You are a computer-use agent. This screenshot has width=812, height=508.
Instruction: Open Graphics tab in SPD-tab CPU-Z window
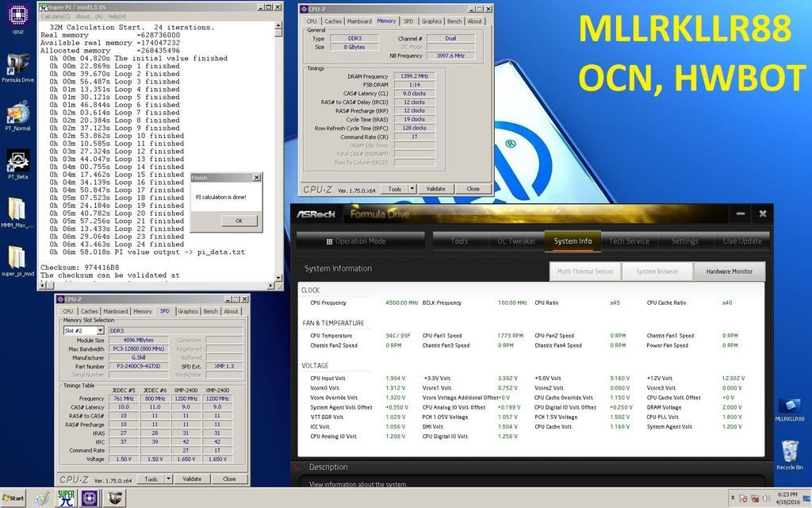[188, 311]
